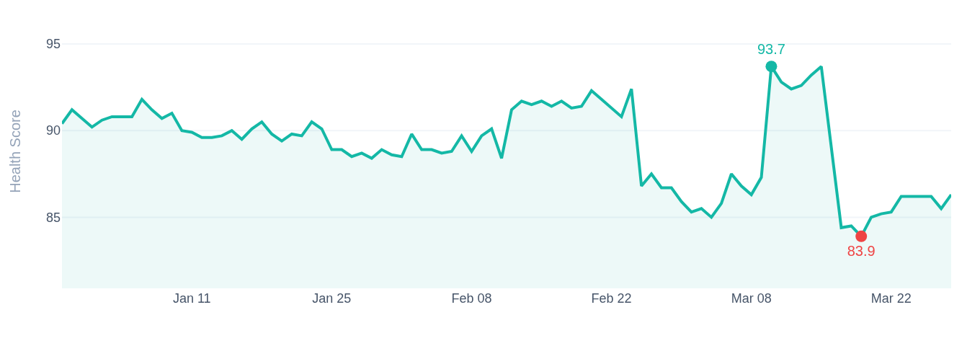The height and width of the screenshot is (346, 980).
Task: Click the red minimum point marker
Action: coord(861,236)
